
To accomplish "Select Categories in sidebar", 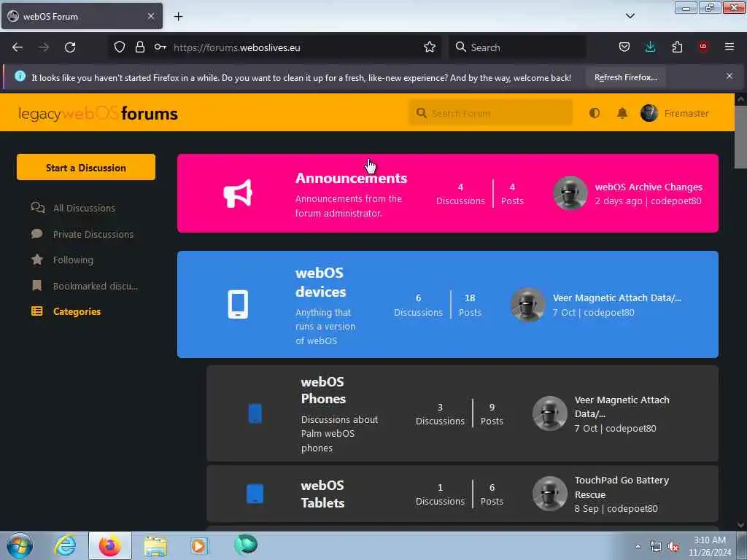I will (x=77, y=311).
